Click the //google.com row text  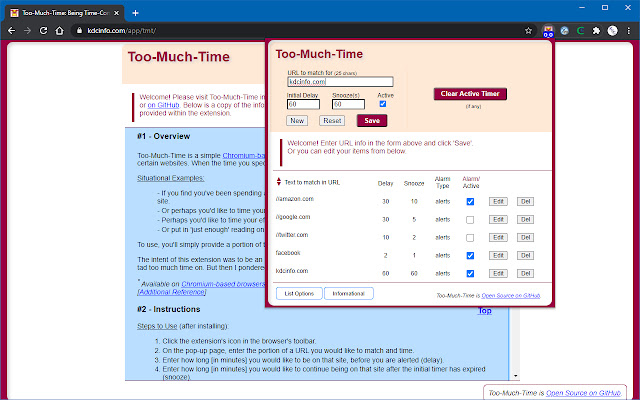coord(293,217)
